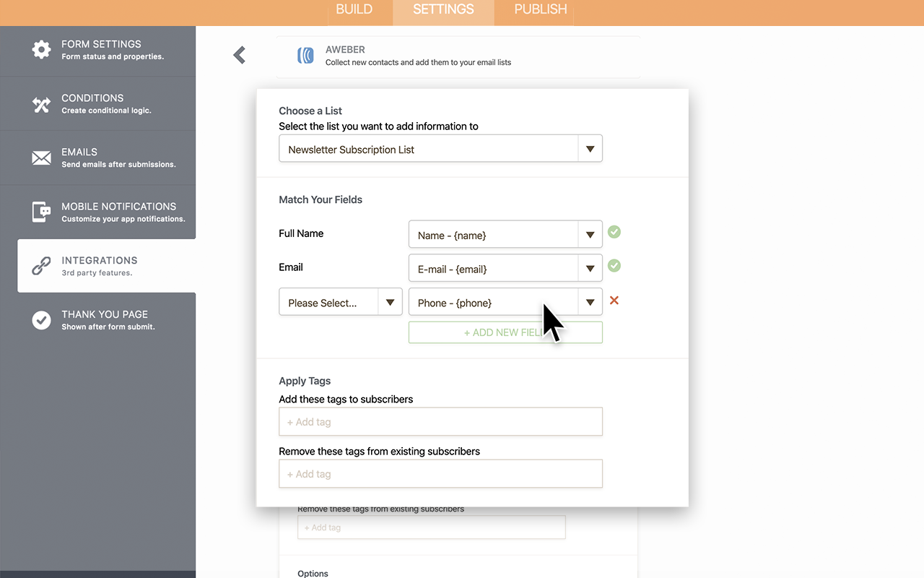Screen dimensions: 924x578
Task: Click the + ADD NEW FIELD button
Action: [505, 332]
